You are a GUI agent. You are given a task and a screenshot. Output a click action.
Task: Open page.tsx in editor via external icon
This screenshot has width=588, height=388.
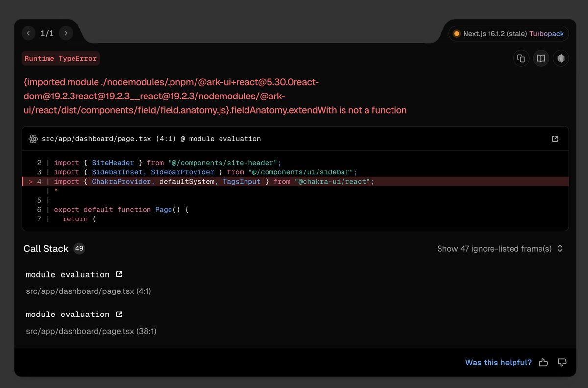[x=555, y=139]
